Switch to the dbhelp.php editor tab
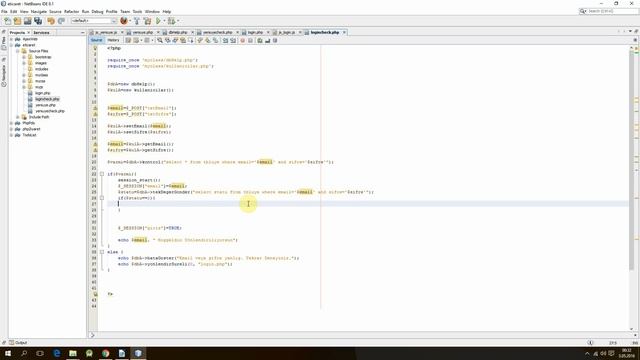The width and height of the screenshot is (640, 360). (178, 32)
